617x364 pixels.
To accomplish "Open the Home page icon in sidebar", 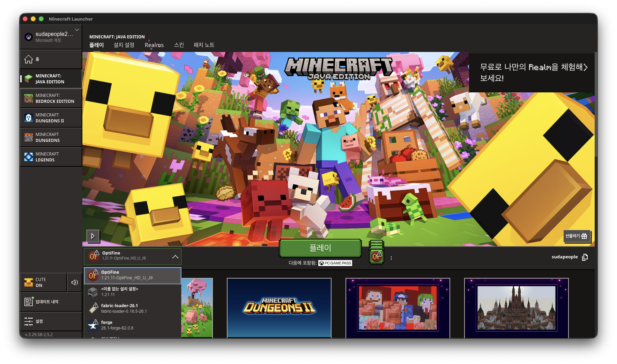I will point(29,59).
